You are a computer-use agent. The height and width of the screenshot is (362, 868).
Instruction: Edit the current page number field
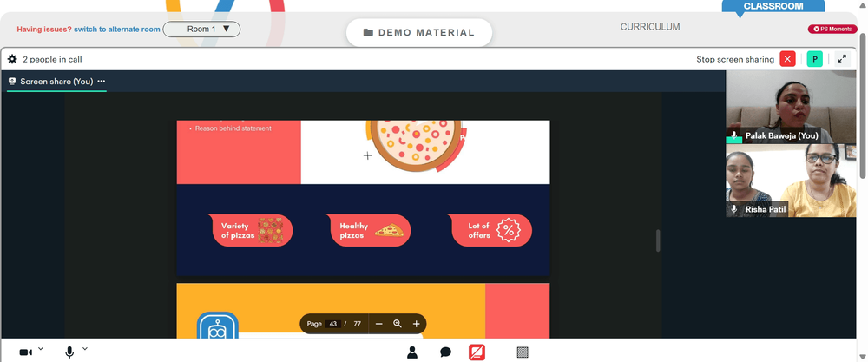coord(332,324)
